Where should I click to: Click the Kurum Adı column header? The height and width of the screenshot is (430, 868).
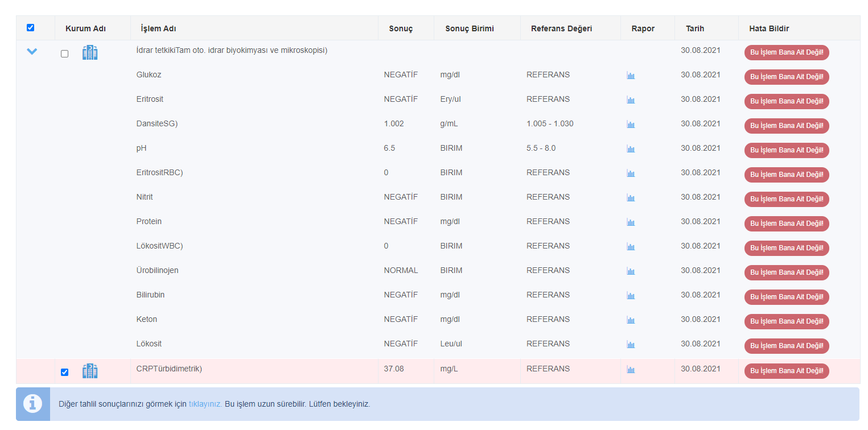tap(85, 28)
